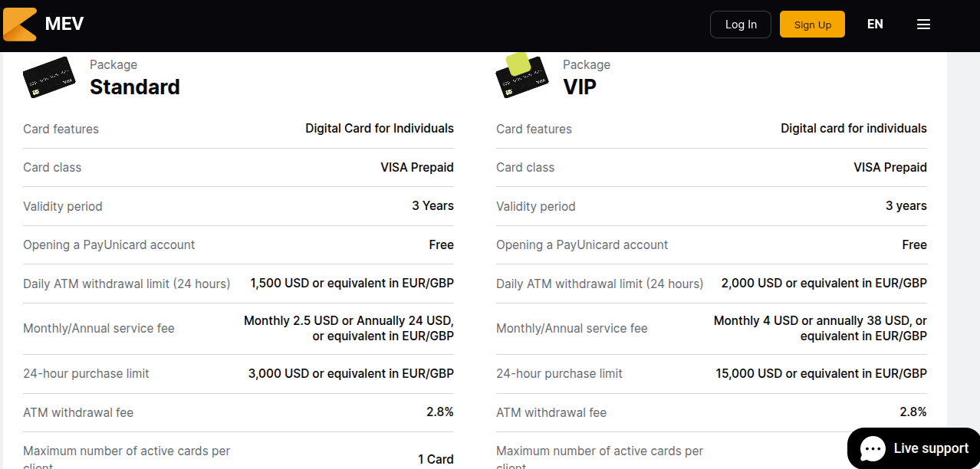The height and width of the screenshot is (469, 980).
Task: Select the Standard package heading
Action: [135, 87]
